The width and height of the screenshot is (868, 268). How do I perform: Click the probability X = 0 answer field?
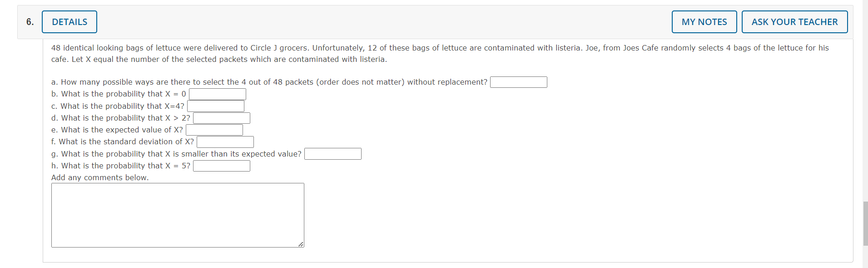[217, 94]
